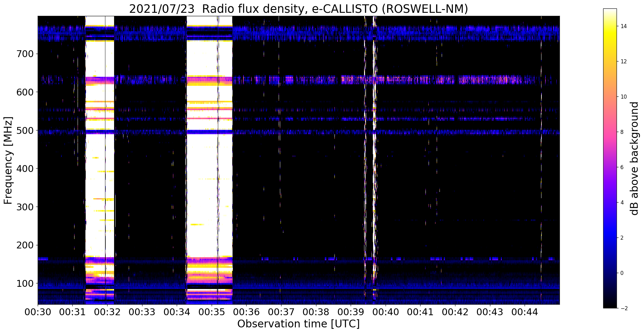Click the colorbar tick label 4
The height and width of the screenshot is (333, 644).
pos(622,203)
